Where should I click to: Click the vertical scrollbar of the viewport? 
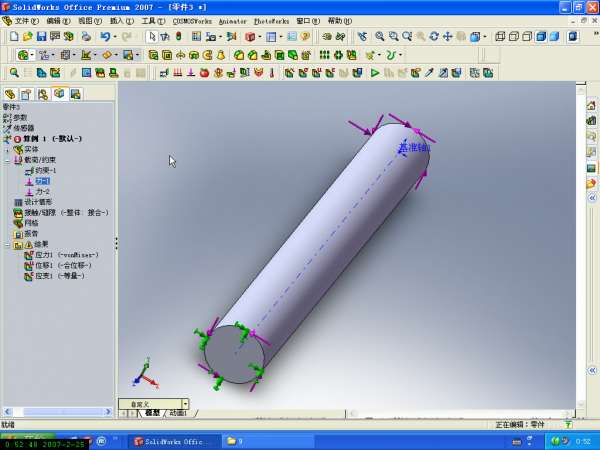click(x=580, y=250)
